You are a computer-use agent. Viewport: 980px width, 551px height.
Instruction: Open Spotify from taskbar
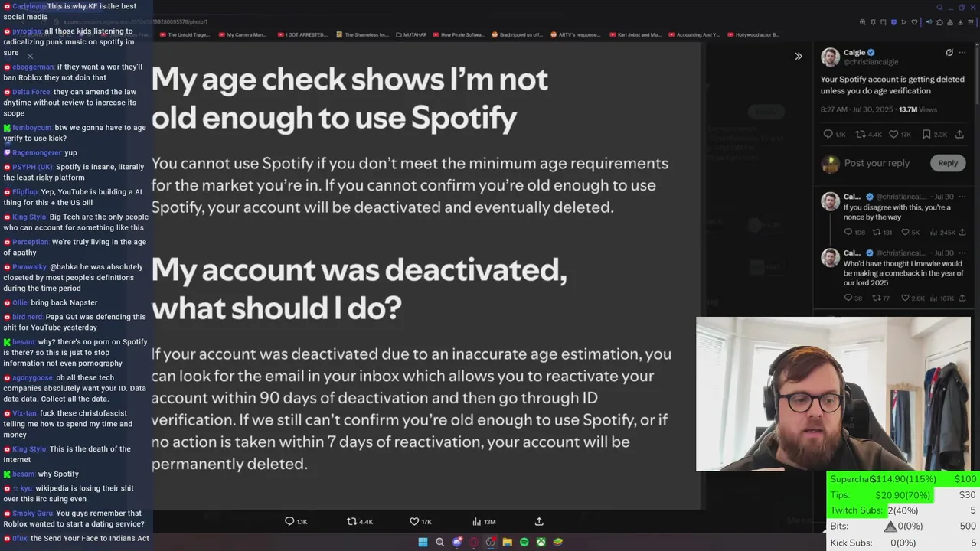tap(524, 542)
